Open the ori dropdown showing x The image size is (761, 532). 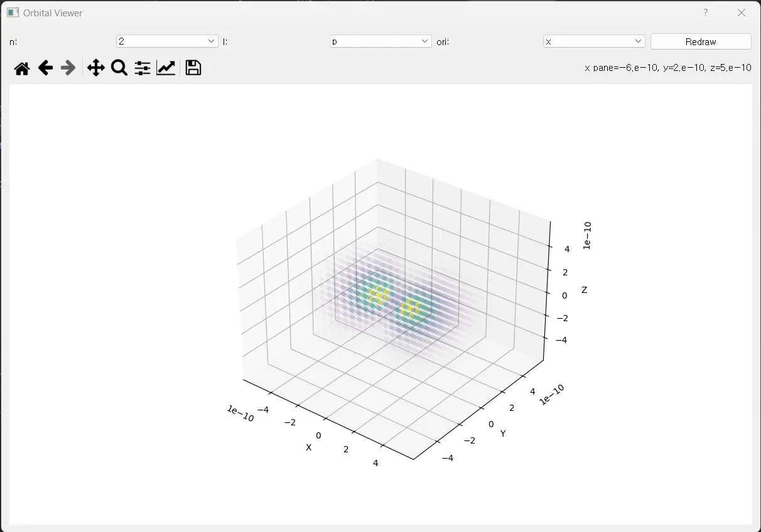point(594,41)
